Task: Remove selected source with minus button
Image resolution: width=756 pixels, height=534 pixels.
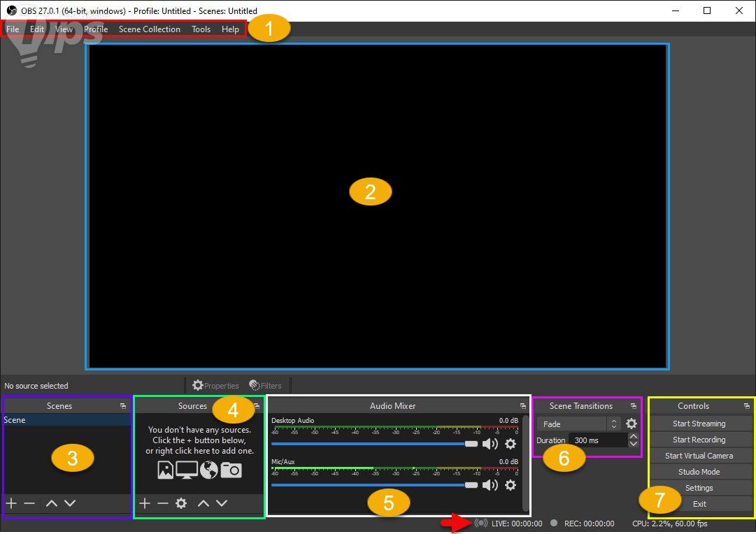Action: 163,503
